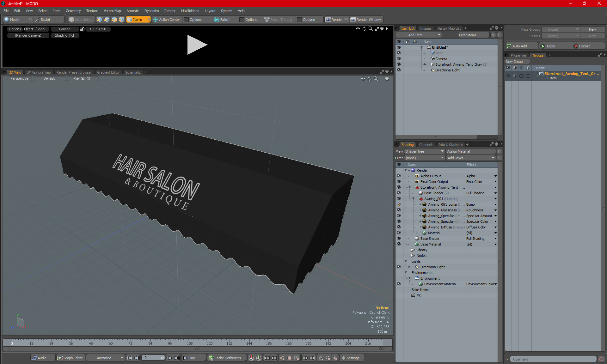Click the Ray GL: Off button
The height and width of the screenshot is (364, 607).
[83, 79]
